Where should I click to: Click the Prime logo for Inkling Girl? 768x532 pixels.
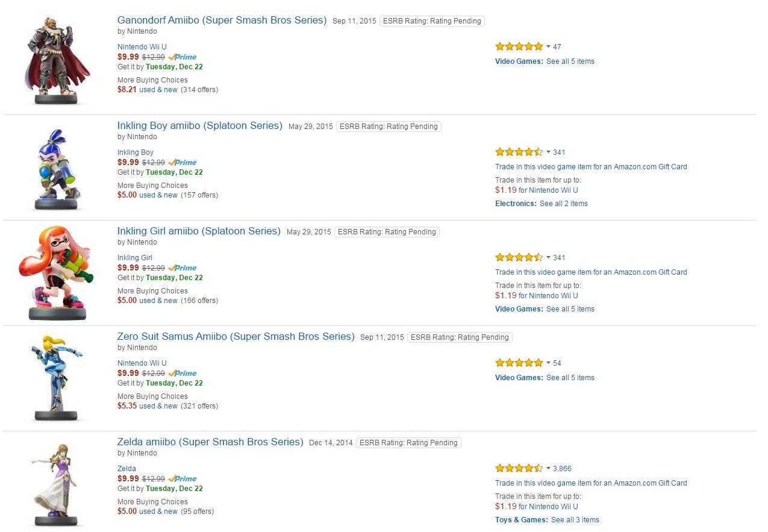pyautogui.click(x=183, y=268)
